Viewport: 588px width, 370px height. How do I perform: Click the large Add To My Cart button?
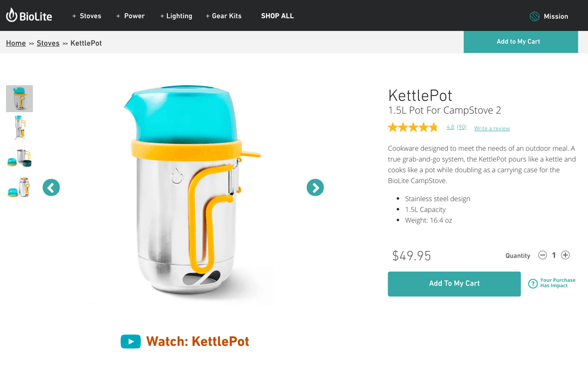[454, 284]
